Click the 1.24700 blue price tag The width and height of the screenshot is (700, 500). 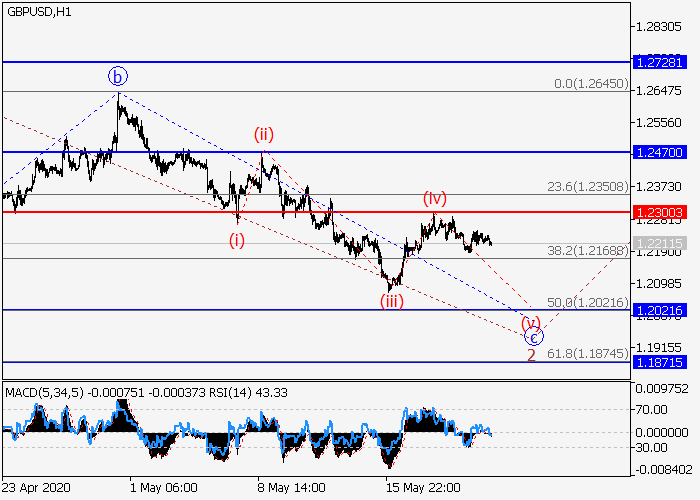(661, 152)
